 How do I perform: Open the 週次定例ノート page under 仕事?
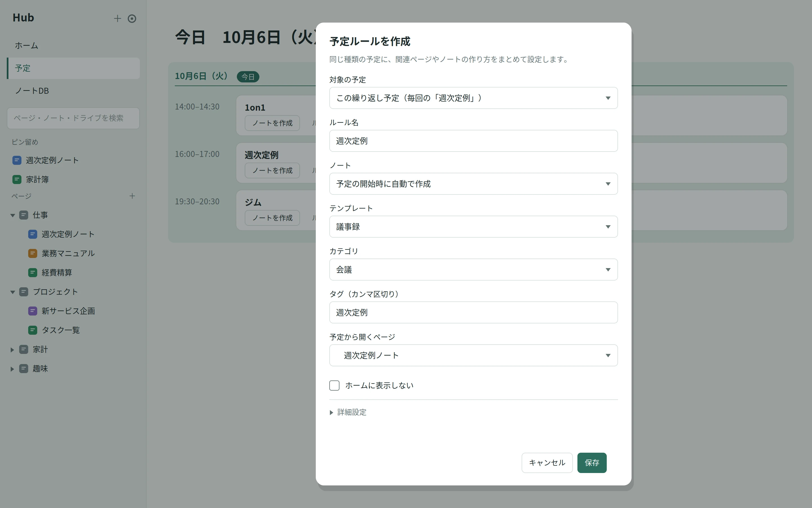pos(68,234)
